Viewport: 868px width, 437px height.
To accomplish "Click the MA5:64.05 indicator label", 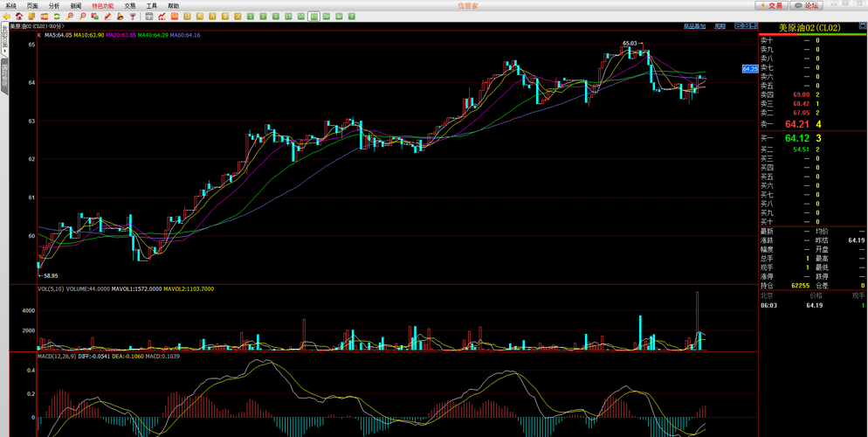I will 59,35.
